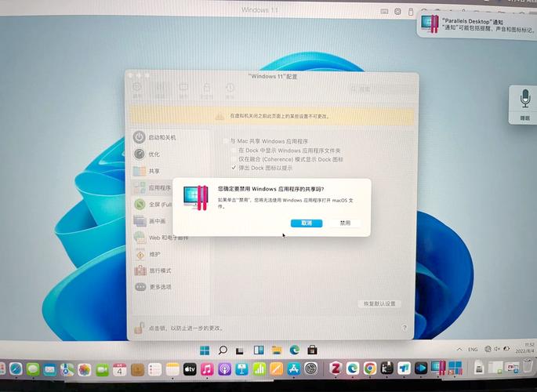Select 更多选项 in the sidebar
This screenshot has height=392, width=537.
pyautogui.click(x=153, y=287)
